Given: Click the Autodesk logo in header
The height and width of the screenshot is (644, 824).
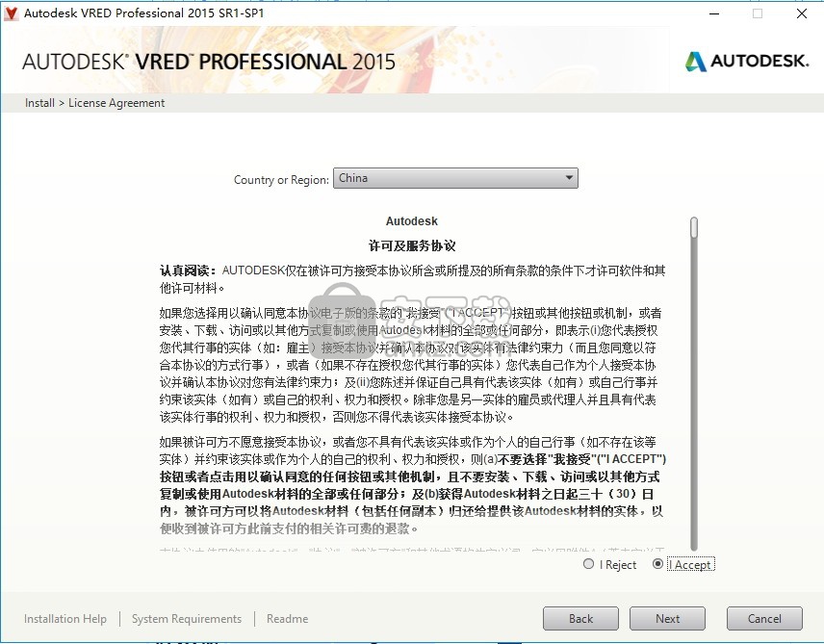Looking at the screenshot, I should coord(746,62).
